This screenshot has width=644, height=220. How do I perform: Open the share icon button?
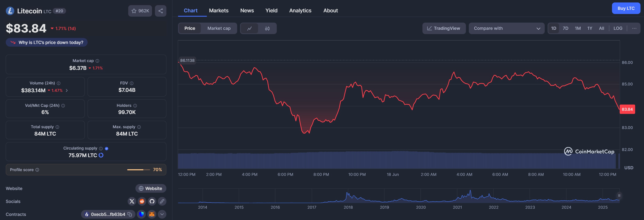[160, 11]
